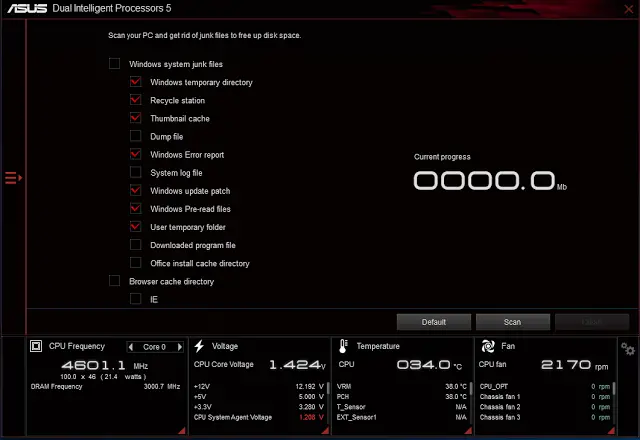Click CPU System Agent Voltage row
Viewport: 640px width, 440px height.
(259, 417)
